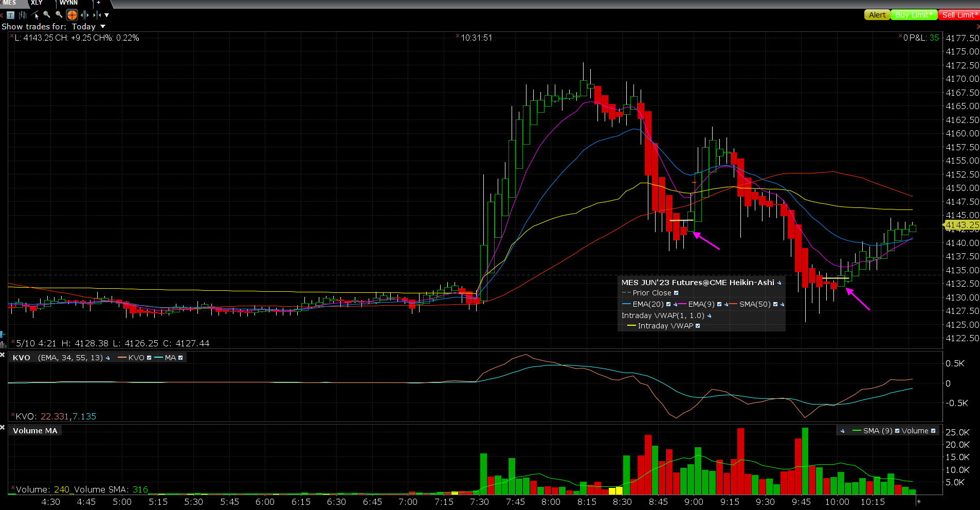Click the compress bar width icon
This screenshot has height=510, width=980.
(96, 15)
